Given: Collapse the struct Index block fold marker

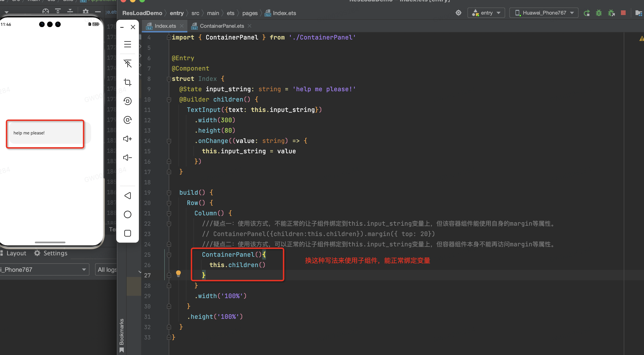Looking at the screenshot, I should (169, 79).
